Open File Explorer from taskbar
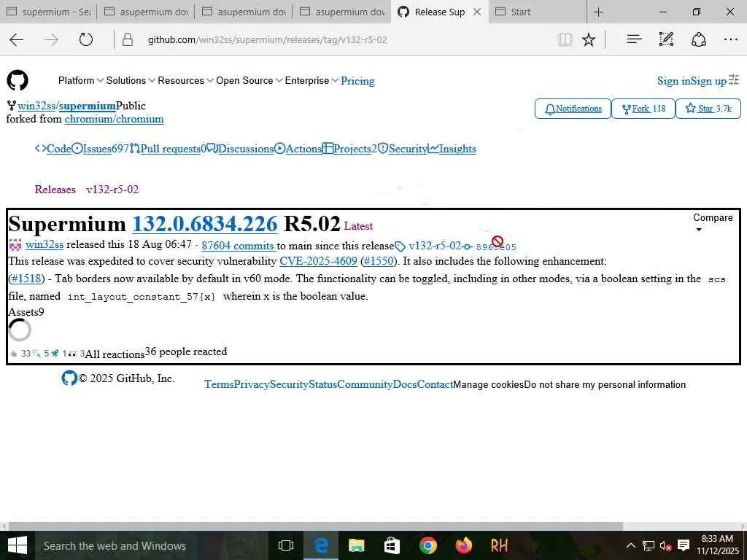 click(x=356, y=545)
